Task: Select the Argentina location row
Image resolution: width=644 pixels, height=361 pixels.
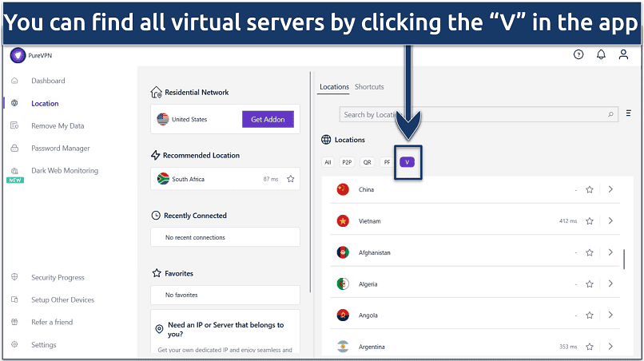Action: point(475,347)
